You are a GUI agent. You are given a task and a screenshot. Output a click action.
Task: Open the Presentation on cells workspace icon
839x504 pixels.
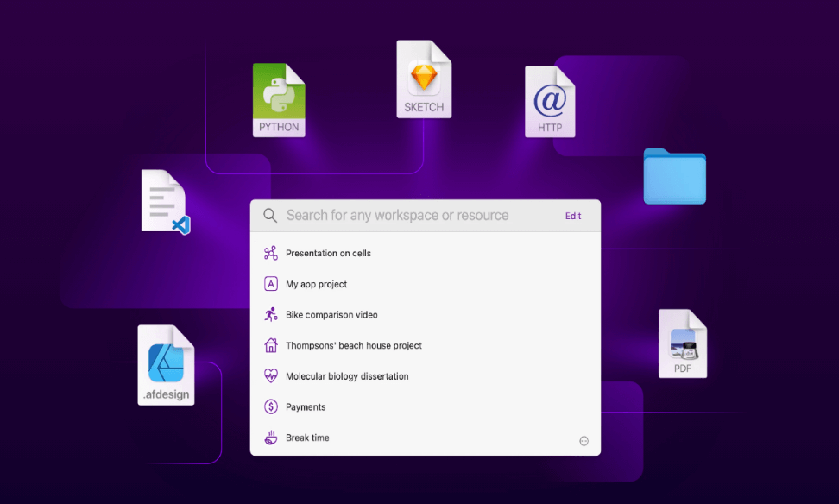coord(271,253)
